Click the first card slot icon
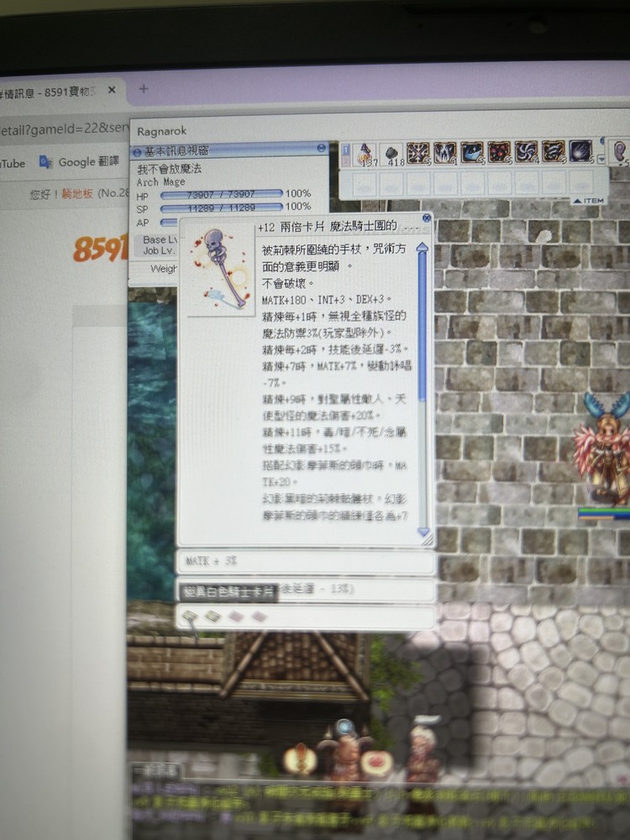The height and width of the screenshot is (840, 630). pyautogui.click(x=189, y=616)
